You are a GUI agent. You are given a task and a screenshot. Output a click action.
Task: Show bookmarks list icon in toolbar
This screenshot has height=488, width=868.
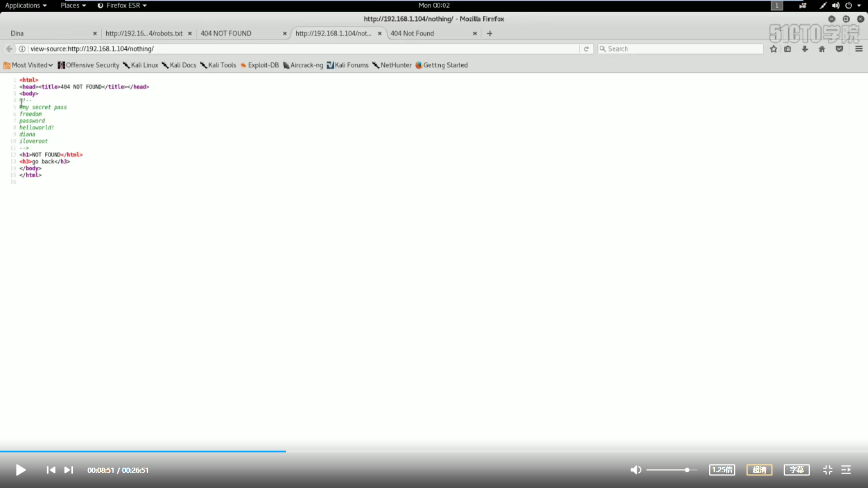[x=788, y=49]
